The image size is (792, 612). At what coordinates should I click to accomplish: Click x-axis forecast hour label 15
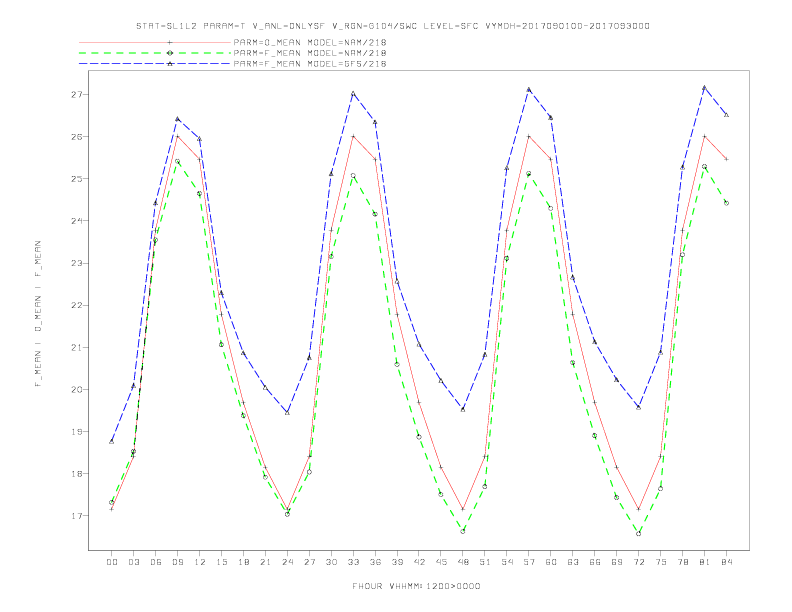point(221,562)
